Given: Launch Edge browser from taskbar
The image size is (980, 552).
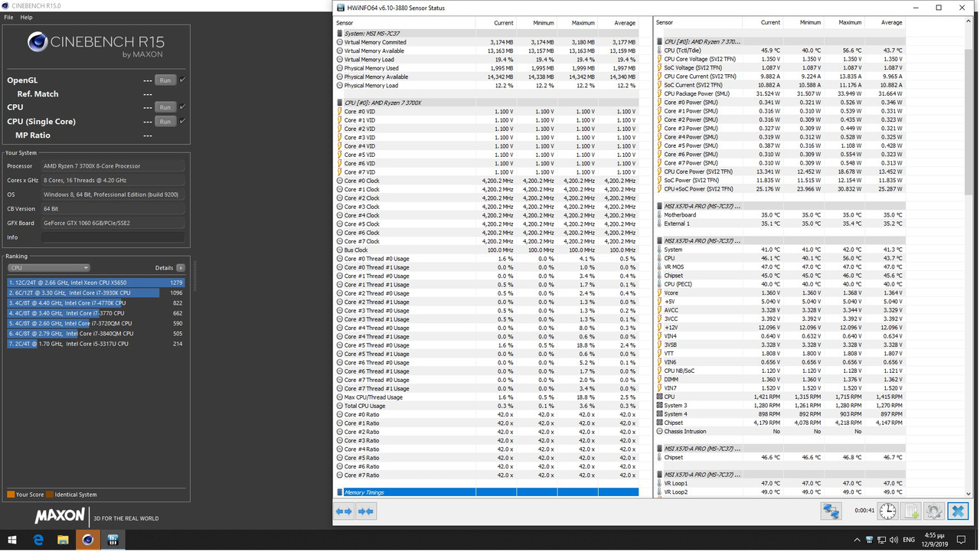Looking at the screenshot, I should click(38, 541).
